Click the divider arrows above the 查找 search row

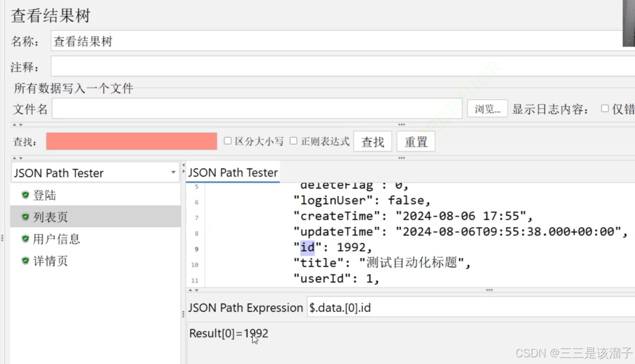point(17,125)
